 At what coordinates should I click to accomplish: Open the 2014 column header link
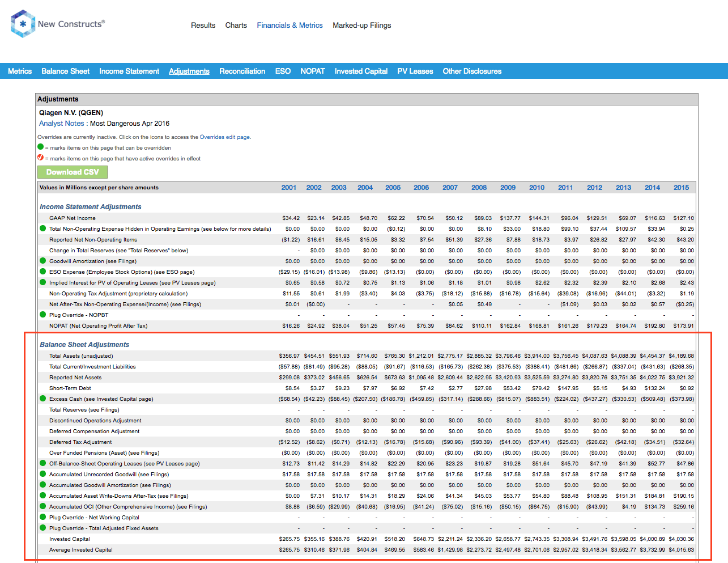coord(653,188)
